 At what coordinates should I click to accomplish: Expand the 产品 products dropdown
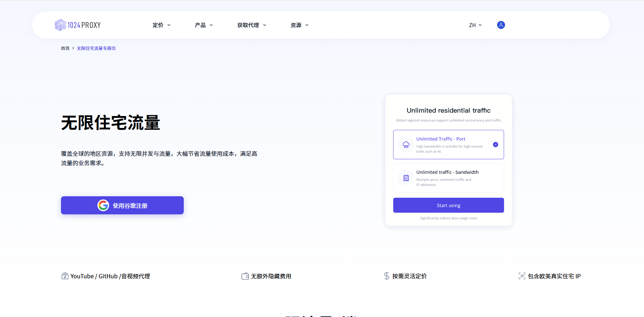pos(204,25)
